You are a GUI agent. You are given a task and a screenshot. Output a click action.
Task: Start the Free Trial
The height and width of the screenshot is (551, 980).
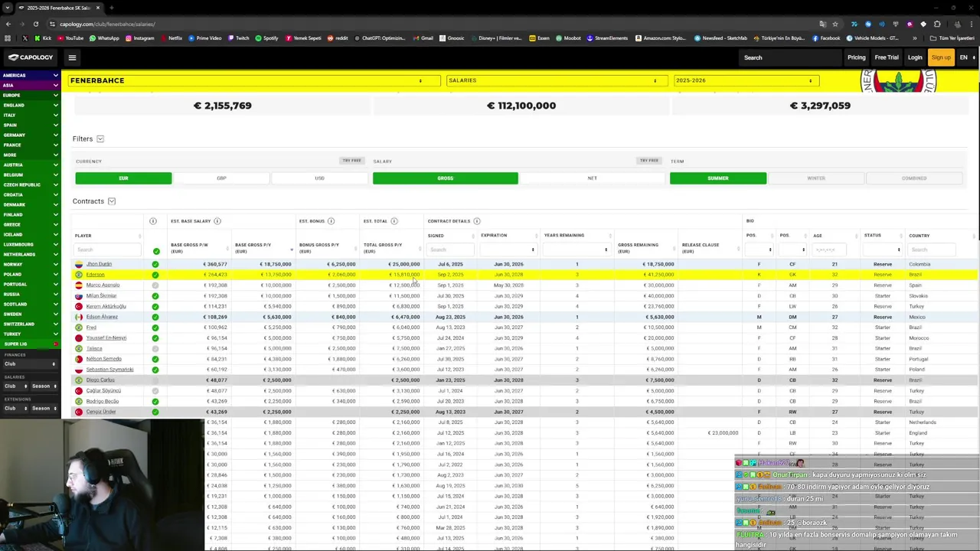tap(887, 57)
